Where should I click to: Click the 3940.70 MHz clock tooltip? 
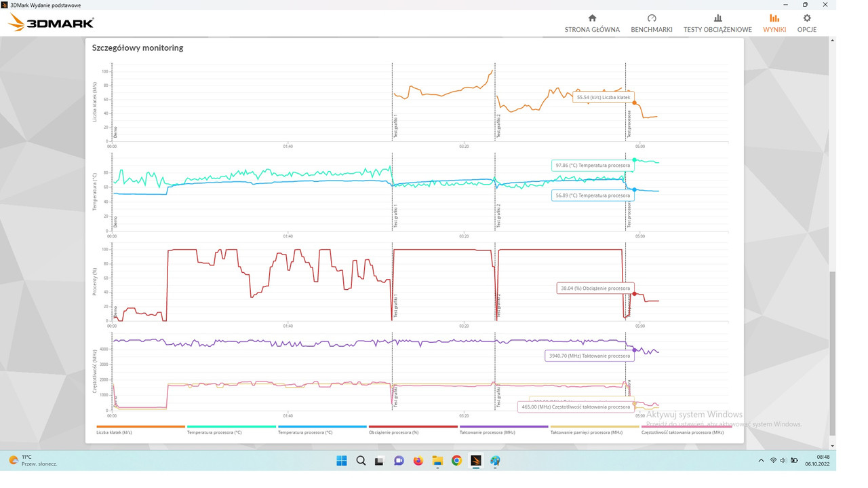coord(589,356)
